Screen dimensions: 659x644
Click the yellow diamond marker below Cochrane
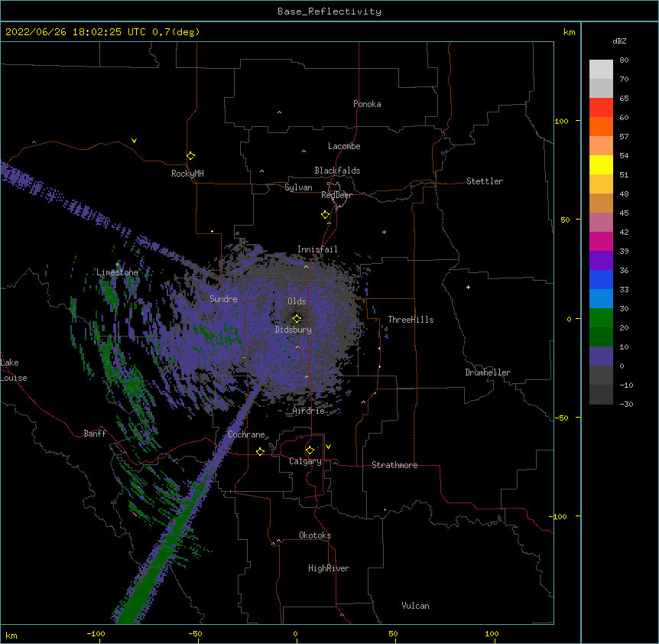(x=260, y=451)
